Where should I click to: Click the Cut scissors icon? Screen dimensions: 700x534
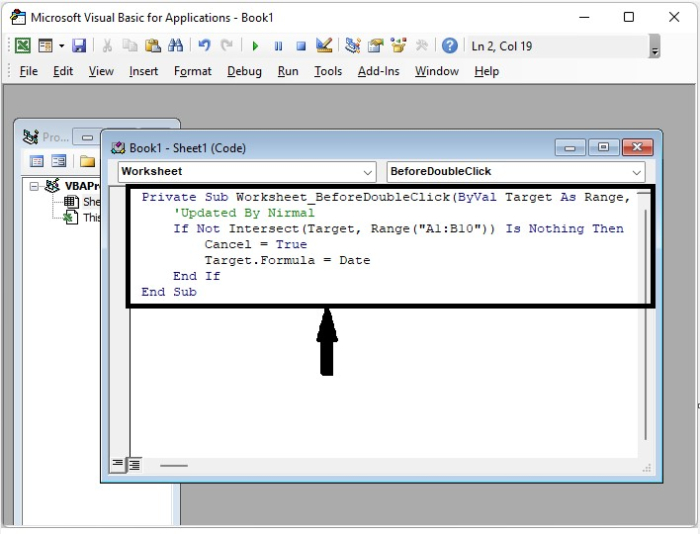107,46
